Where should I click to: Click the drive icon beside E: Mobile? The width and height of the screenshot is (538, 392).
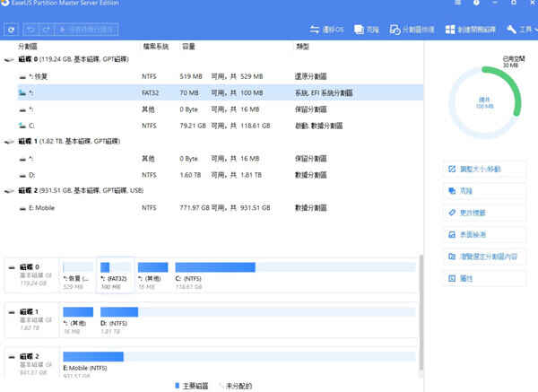[x=22, y=208]
